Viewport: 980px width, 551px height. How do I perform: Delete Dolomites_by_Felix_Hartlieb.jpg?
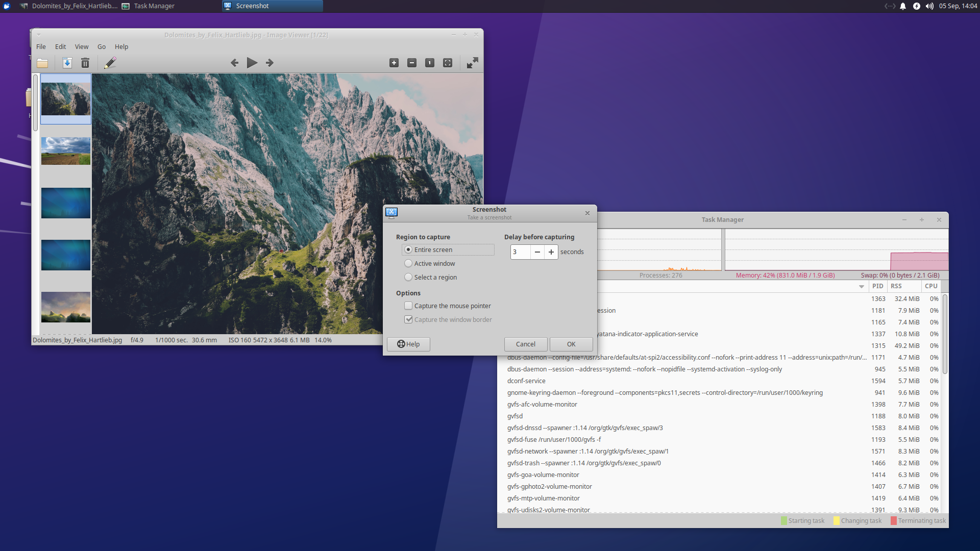pos(85,63)
